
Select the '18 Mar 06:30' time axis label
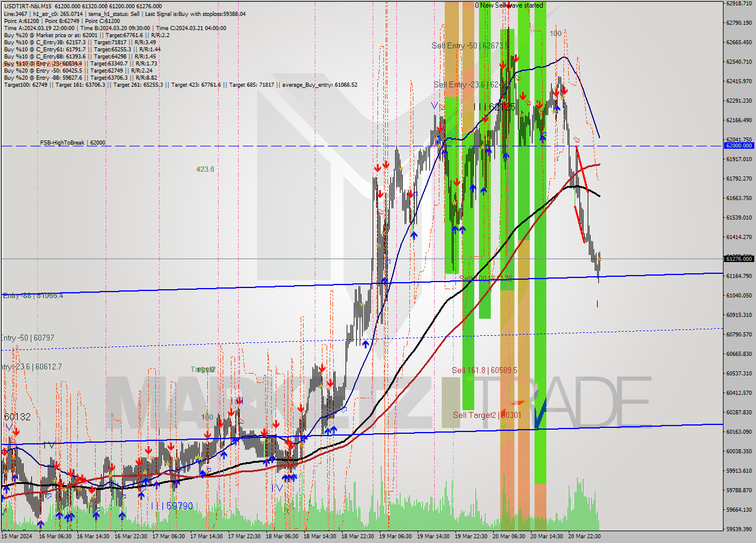[282, 537]
